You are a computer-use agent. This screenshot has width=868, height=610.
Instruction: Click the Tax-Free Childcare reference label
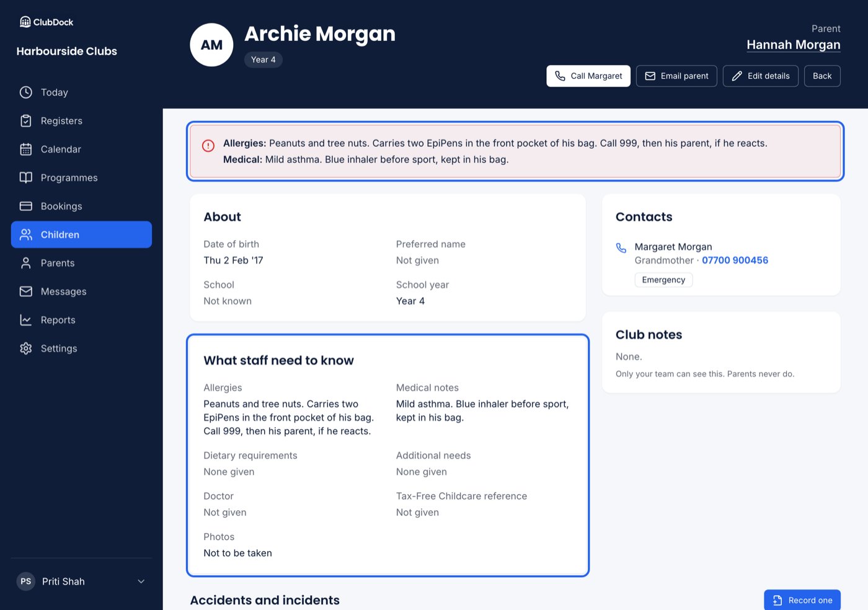point(461,496)
